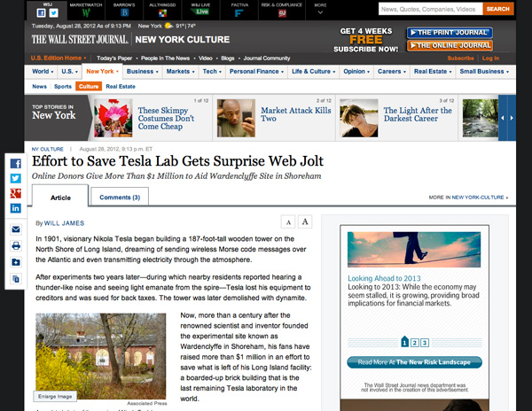Open New York section menu

[x=102, y=72]
